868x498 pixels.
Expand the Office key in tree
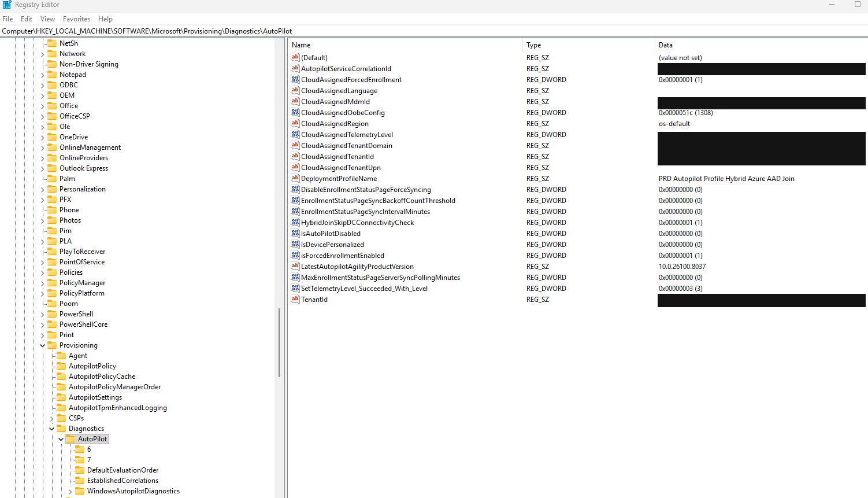(43, 106)
